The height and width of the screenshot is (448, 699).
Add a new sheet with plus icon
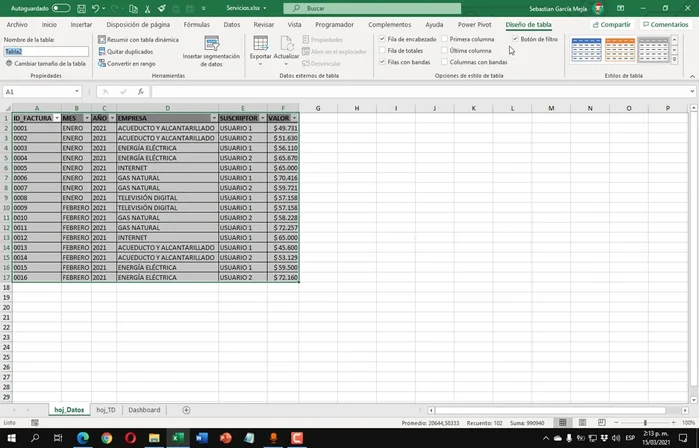coord(186,410)
